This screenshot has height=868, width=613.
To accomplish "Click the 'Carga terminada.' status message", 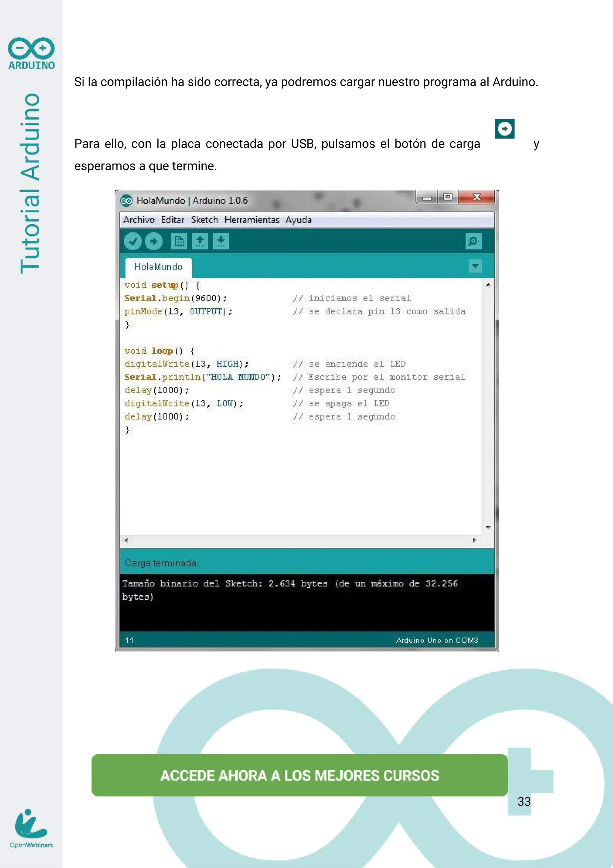I will [161, 563].
